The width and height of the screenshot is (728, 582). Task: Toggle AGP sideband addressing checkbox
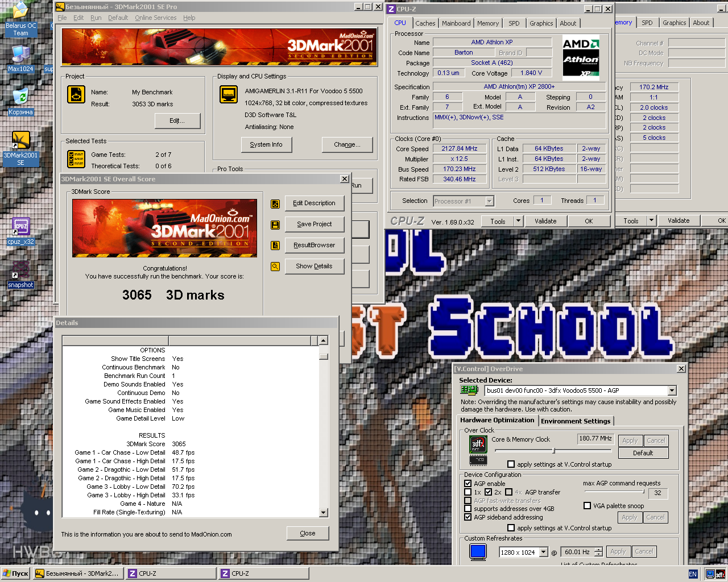click(468, 517)
